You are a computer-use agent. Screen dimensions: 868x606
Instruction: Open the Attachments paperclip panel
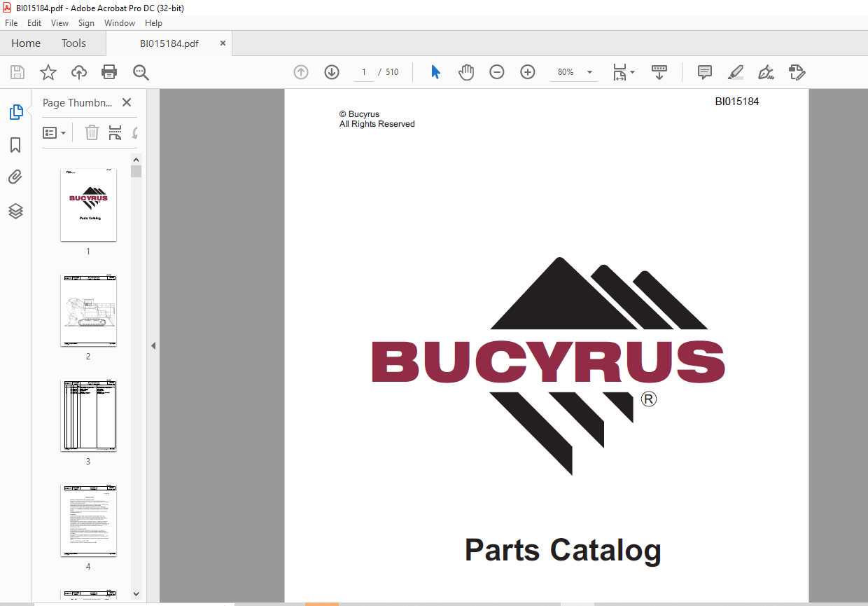[x=15, y=178]
